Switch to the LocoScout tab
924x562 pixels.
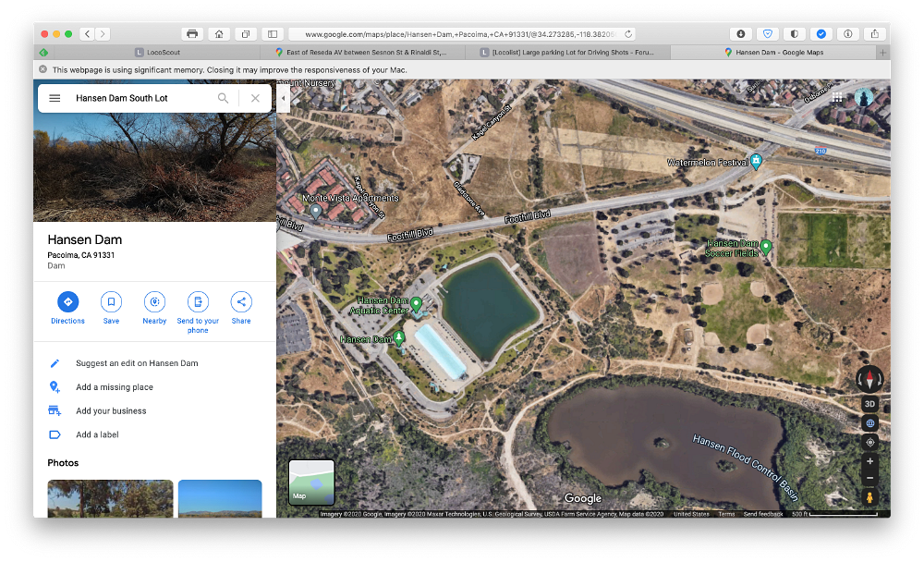[x=157, y=53]
